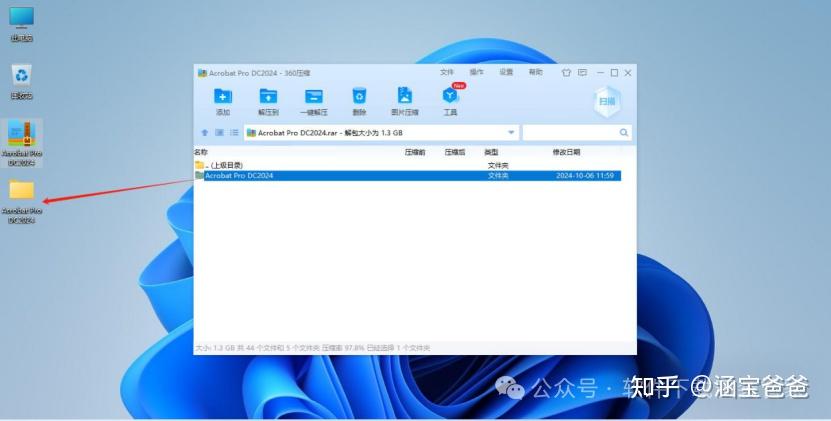
Task: Sort by the 名称 (Name) column header
Action: pyautogui.click(x=201, y=152)
